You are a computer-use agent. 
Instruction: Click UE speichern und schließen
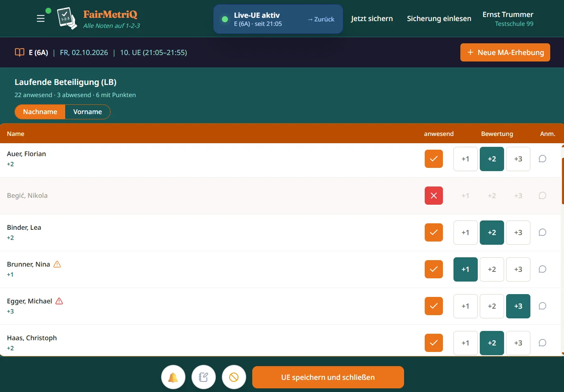(x=328, y=377)
